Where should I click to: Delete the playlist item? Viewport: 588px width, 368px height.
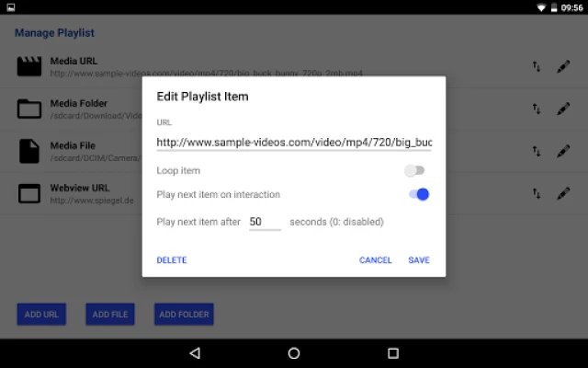172,259
